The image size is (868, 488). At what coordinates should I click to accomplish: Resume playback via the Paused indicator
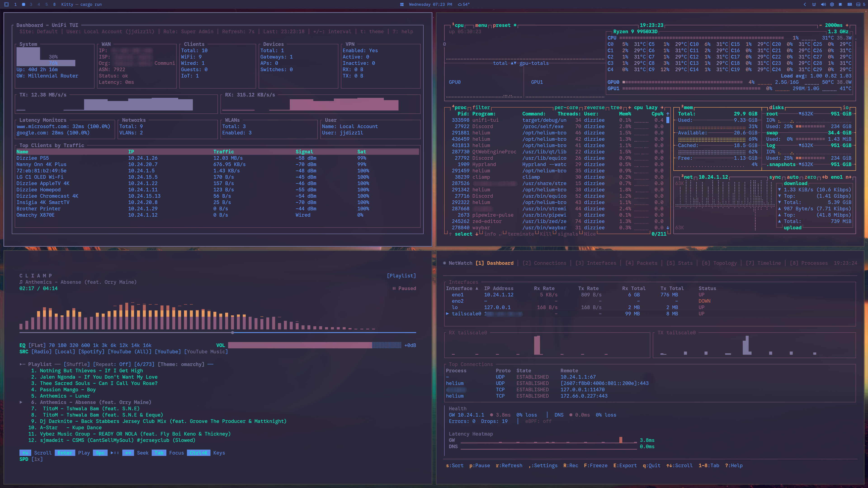click(x=404, y=288)
